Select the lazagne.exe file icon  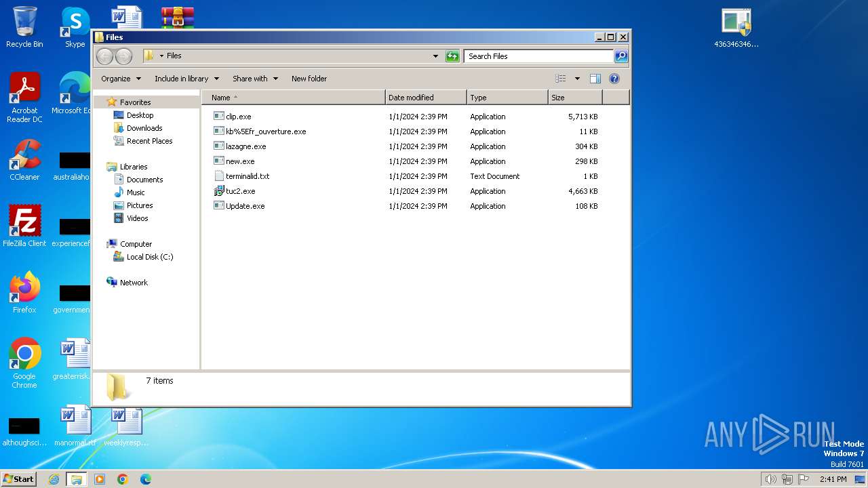click(219, 146)
